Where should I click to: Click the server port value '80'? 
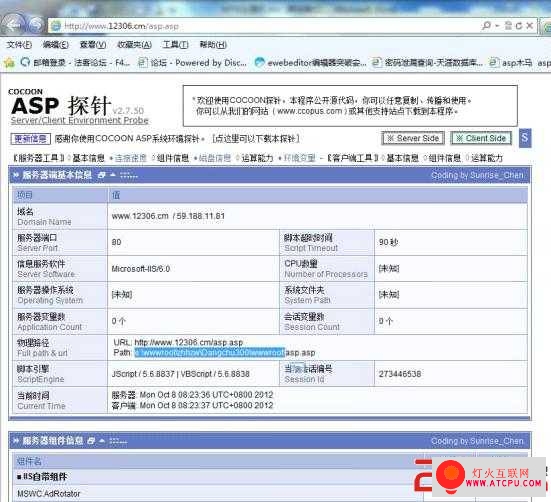click(116, 242)
